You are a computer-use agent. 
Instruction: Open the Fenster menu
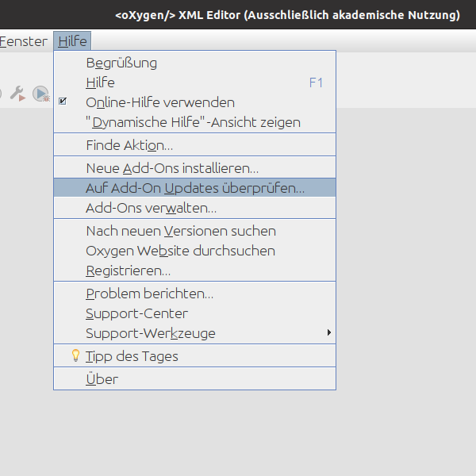click(24, 41)
